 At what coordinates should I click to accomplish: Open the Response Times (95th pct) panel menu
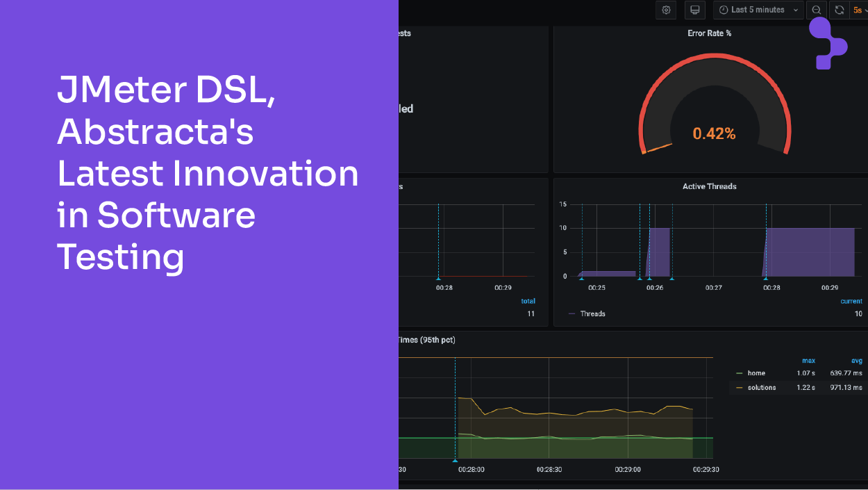(427, 340)
